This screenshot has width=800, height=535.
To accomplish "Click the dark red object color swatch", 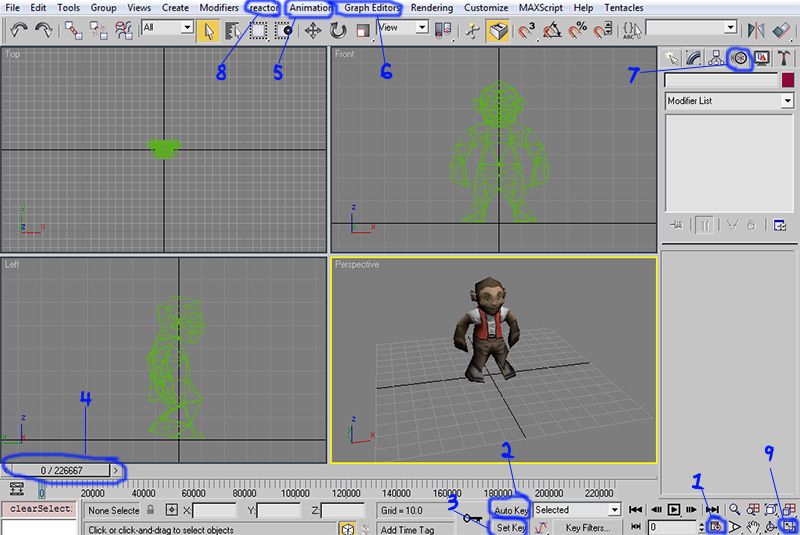I will coord(788,80).
